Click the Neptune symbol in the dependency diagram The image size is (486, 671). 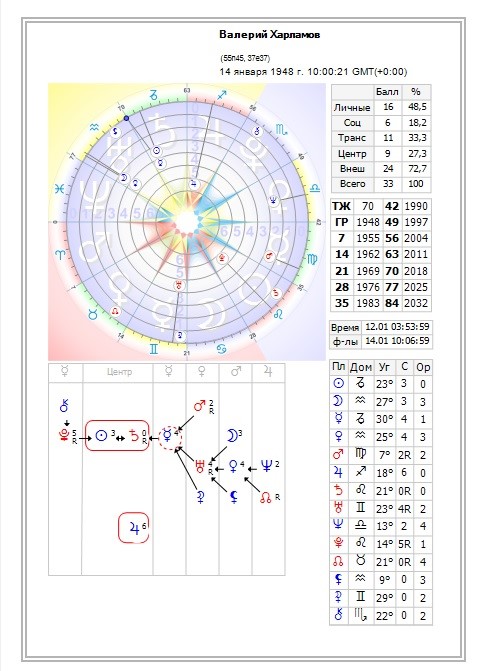coord(266,465)
